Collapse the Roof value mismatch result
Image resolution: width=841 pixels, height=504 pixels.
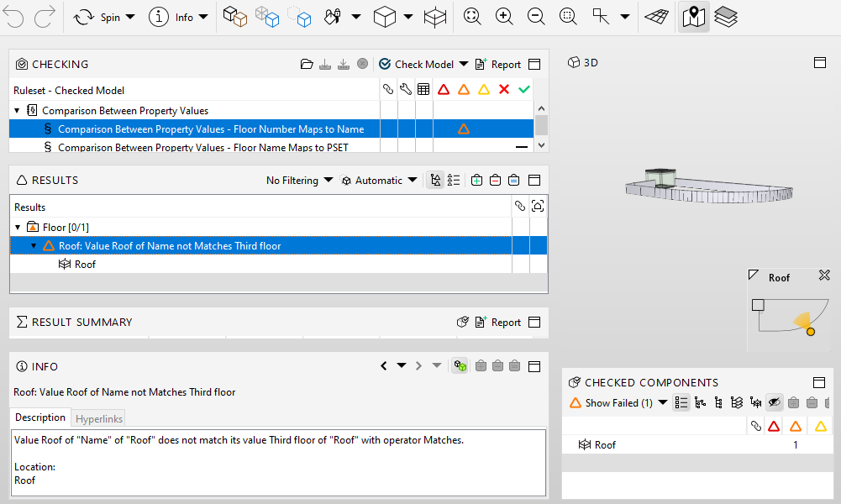[34, 246]
